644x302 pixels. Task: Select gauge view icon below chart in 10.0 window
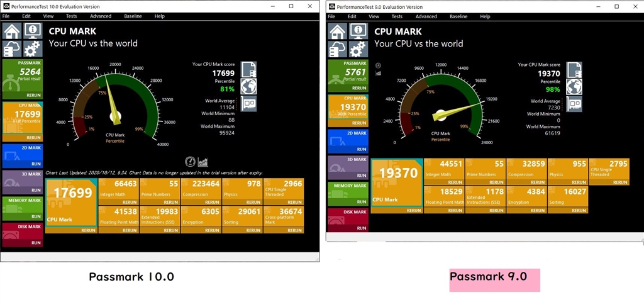click(x=190, y=162)
